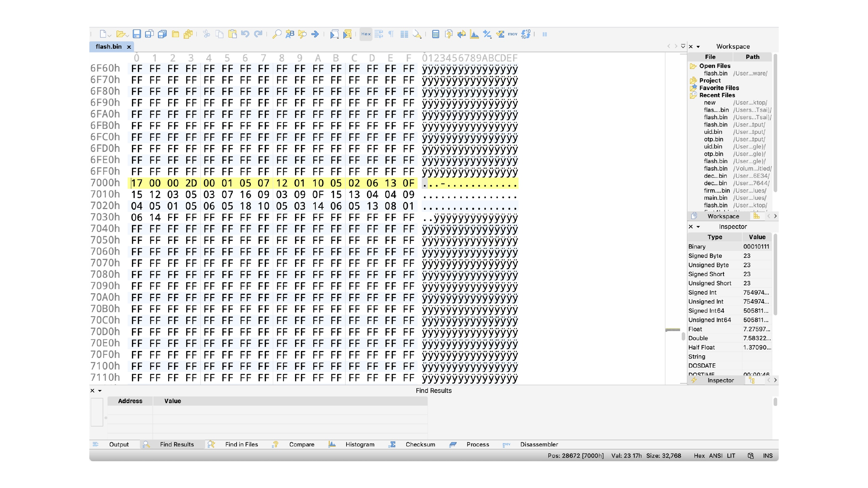Open the file tab list dropdown arrow

click(x=683, y=46)
